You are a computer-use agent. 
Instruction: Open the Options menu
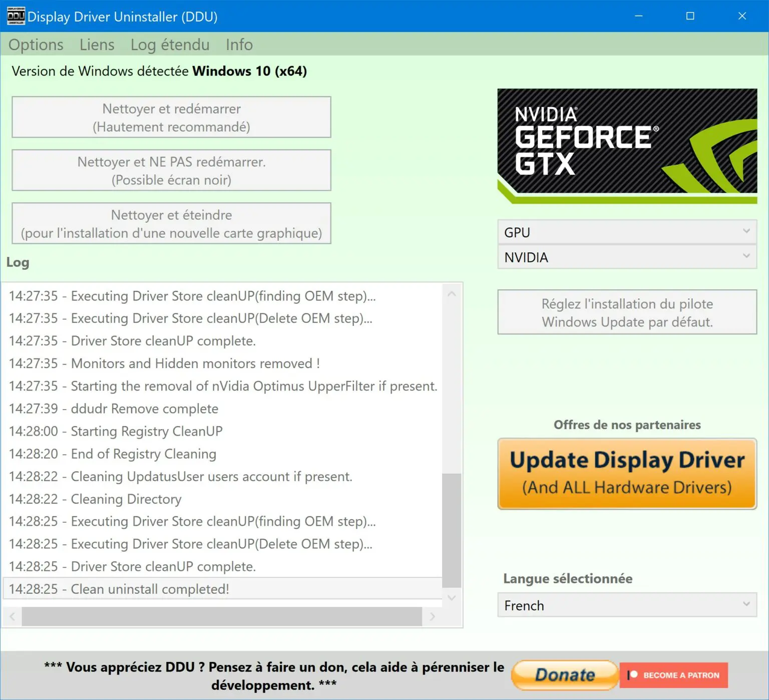click(x=35, y=45)
